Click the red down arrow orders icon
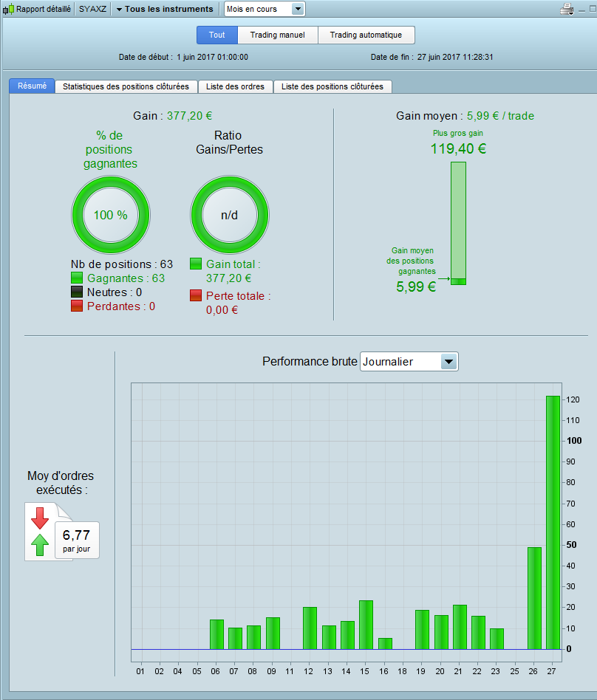597x700 pixels. tap(40, 518)
